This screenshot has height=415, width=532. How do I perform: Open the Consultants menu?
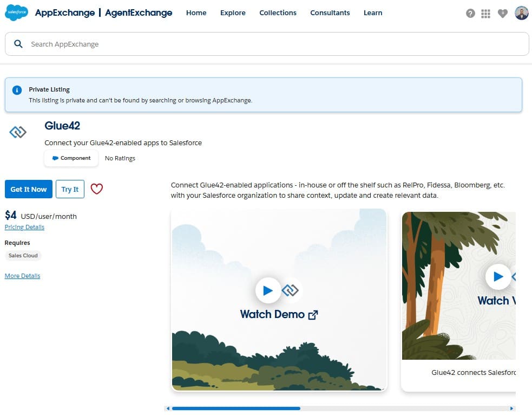pos(330,13)
